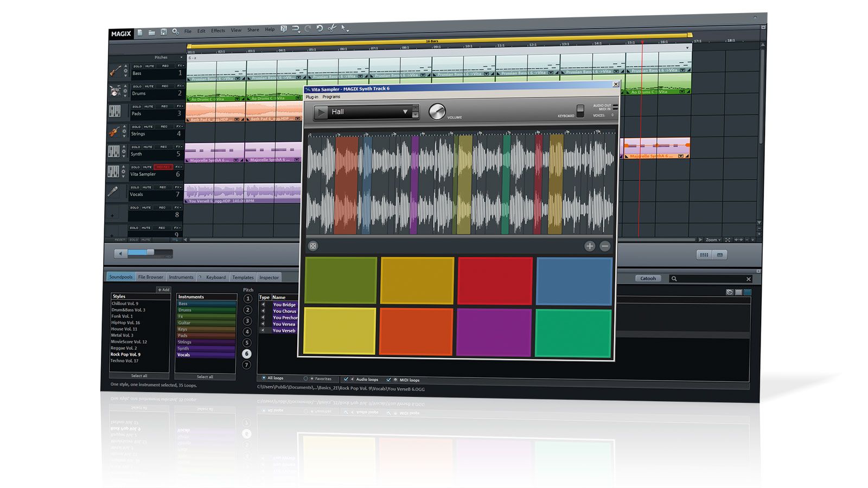This screenshot has height=488, width=868.
Task: Open the Hall preset dropdown
Action: 405,112
